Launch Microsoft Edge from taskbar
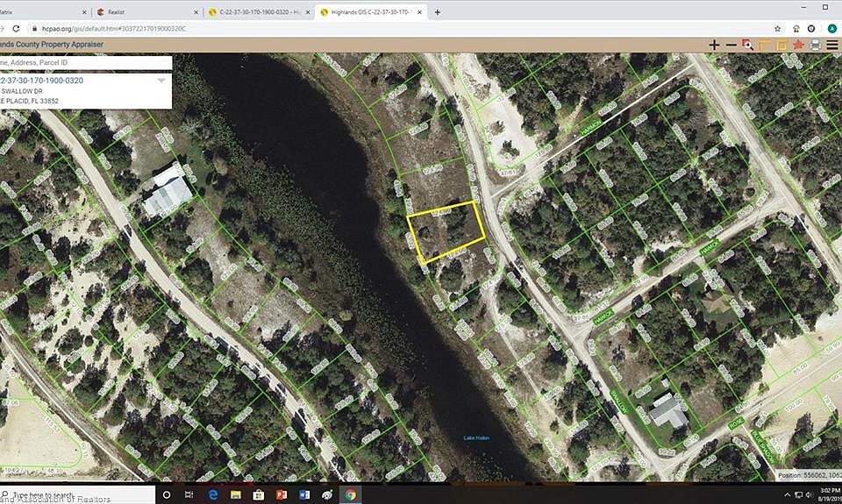The width and height of the screenshot is (842, 504). click(213, 495)
